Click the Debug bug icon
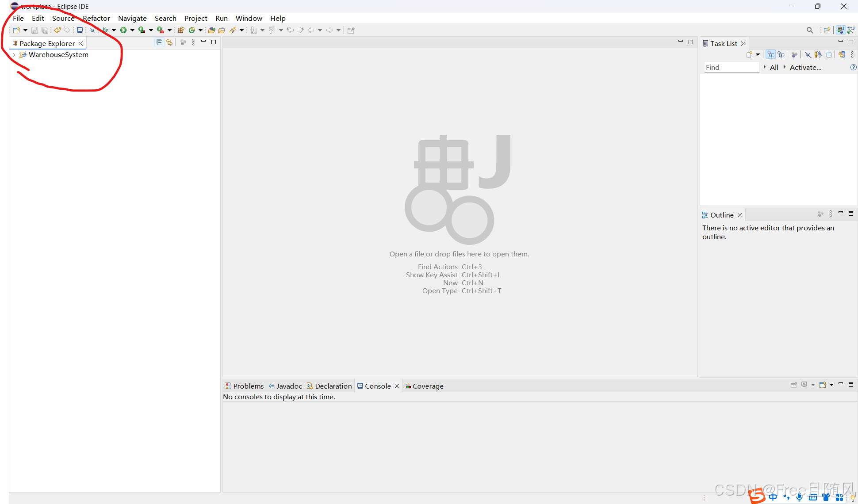 click(x=105, y=30)
